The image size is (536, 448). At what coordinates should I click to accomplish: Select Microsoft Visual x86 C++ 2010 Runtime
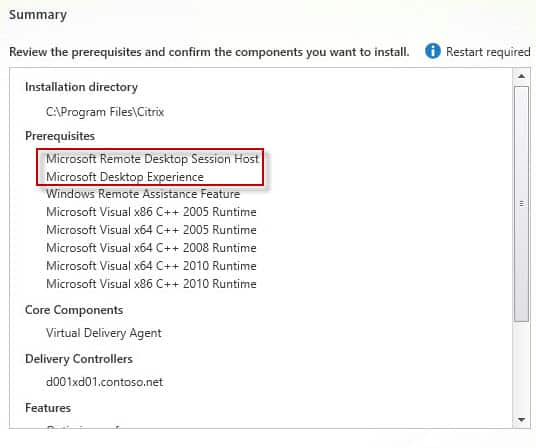pyautogui.click(x=151, y=284)
